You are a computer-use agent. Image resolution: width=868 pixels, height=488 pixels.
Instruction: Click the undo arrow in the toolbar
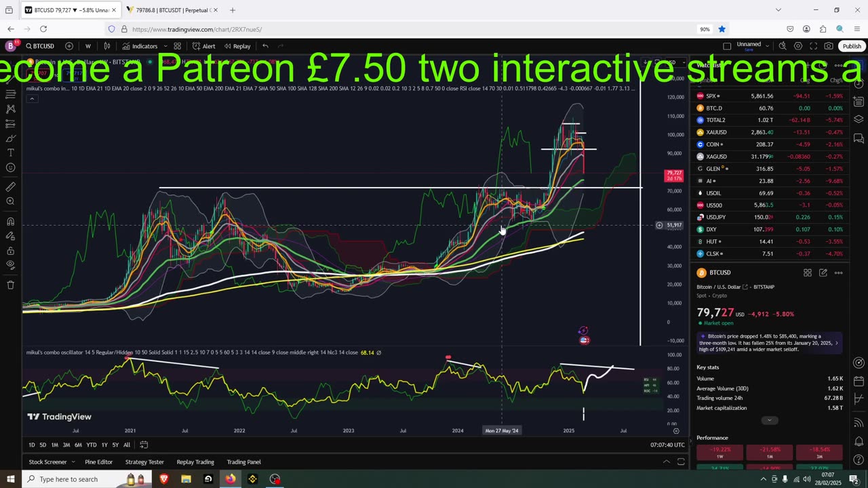tap(265, 46)
